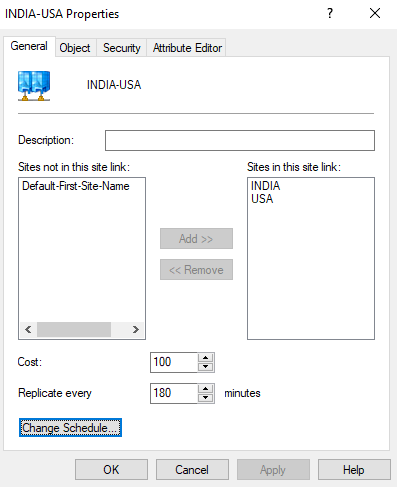Click the Help button

(354, 470)
